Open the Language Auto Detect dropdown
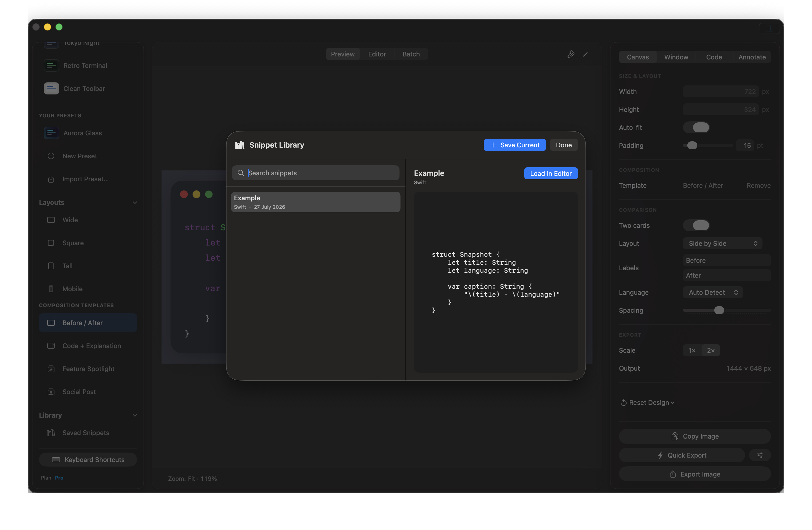This screenshot has height=530, width=812. [x=713, y=292]
